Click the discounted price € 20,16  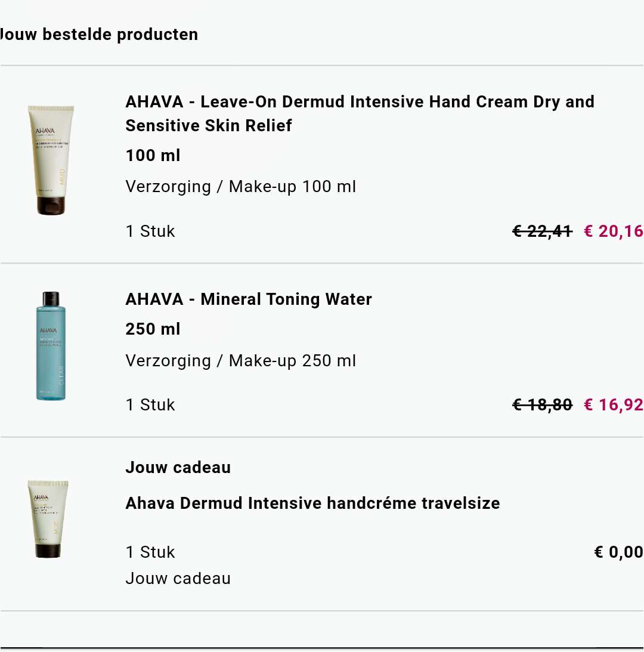coord(614,231)
